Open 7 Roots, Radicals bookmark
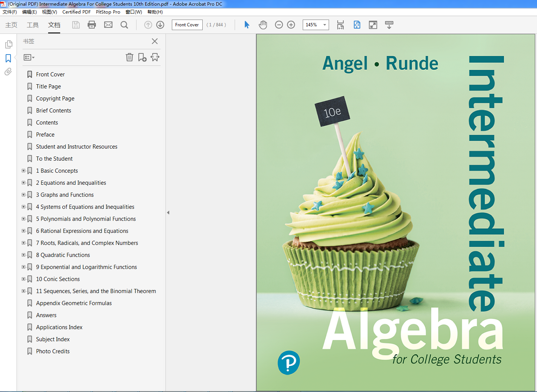The image size is (537, 392). 87,243
